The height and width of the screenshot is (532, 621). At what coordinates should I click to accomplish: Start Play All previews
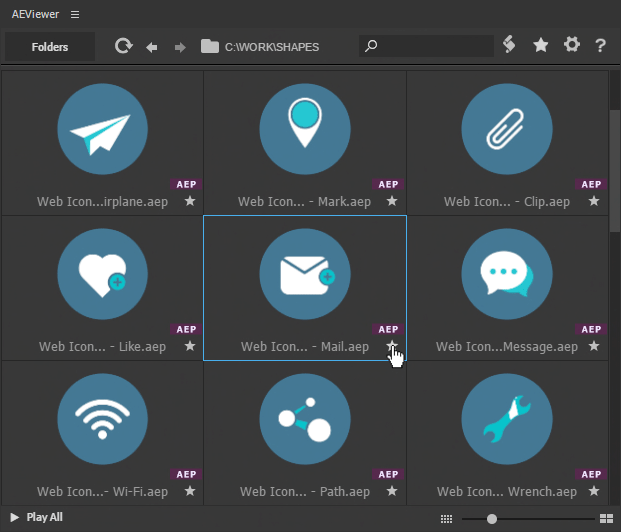click(x=36, y=517)
